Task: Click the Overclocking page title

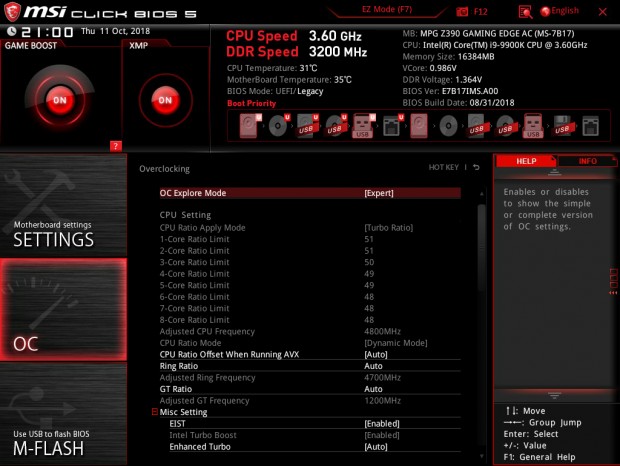Action: pos(164,169)
